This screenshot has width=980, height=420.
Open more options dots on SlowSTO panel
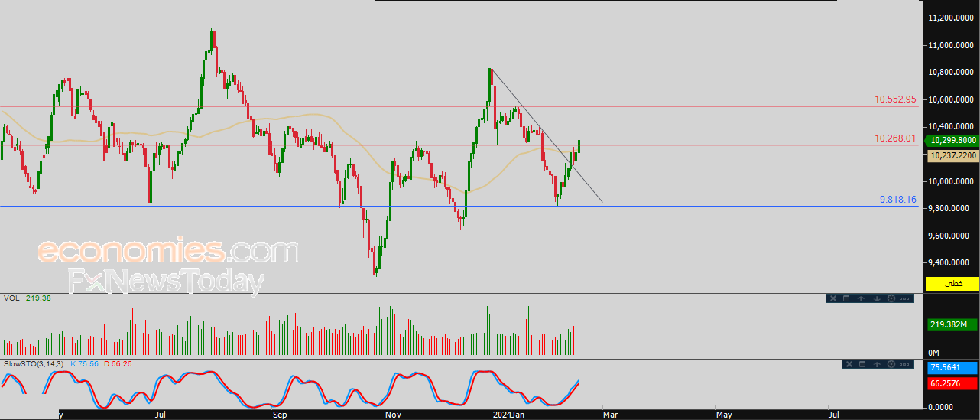click(904, 364)
